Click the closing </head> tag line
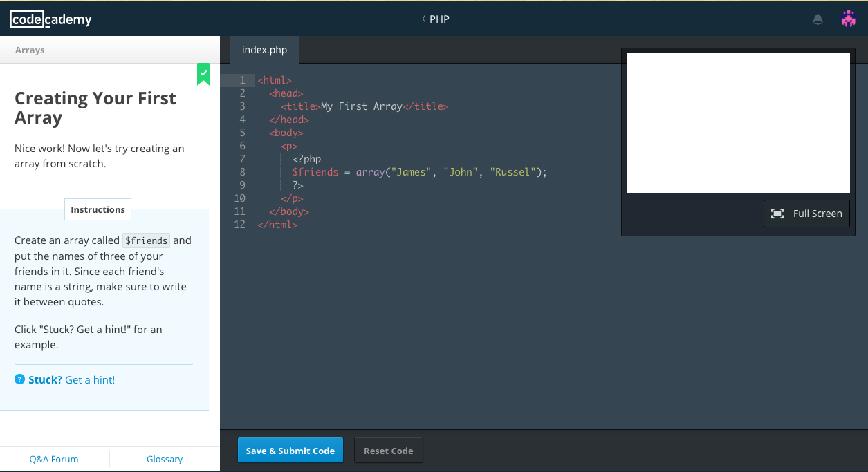The width and height of the screenshot is (868, 472). pos(289,120)
